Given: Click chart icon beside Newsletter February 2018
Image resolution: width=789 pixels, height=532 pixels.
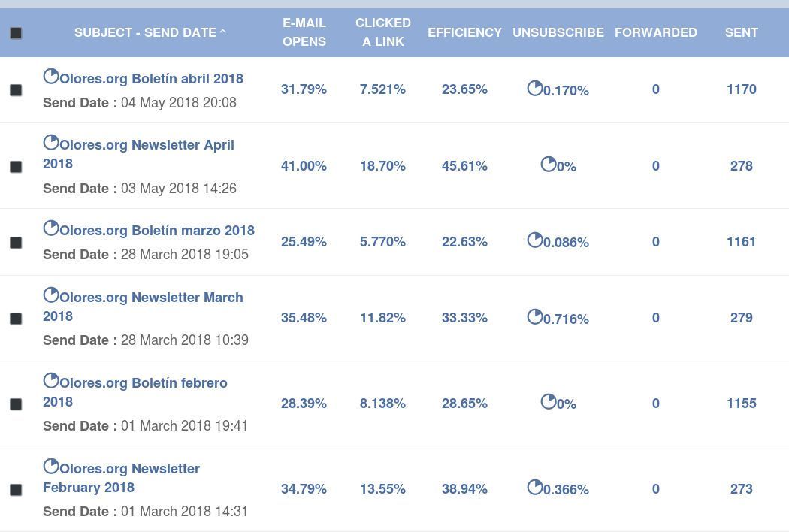Looking at the screenshot, I should click(x=51, y=466).
